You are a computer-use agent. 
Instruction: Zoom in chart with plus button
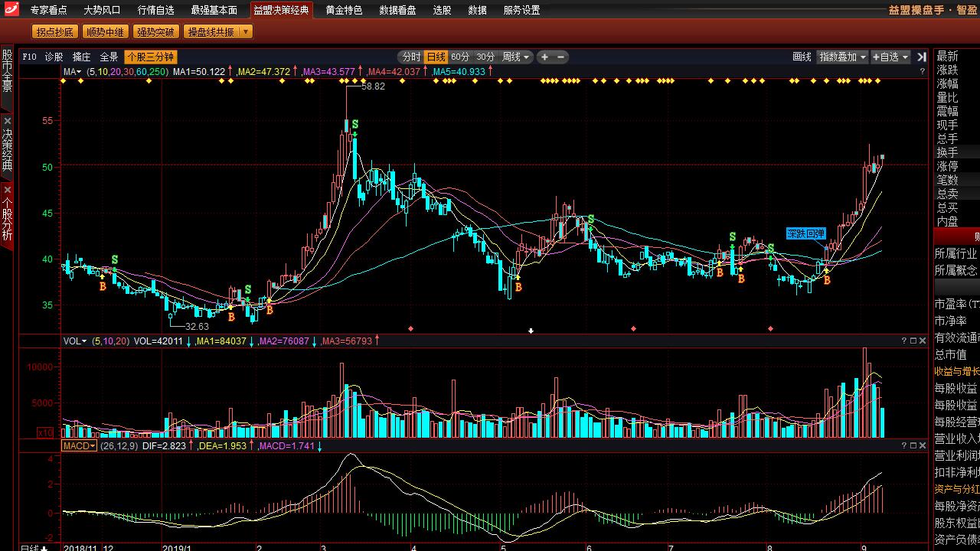tap(544, 57)
